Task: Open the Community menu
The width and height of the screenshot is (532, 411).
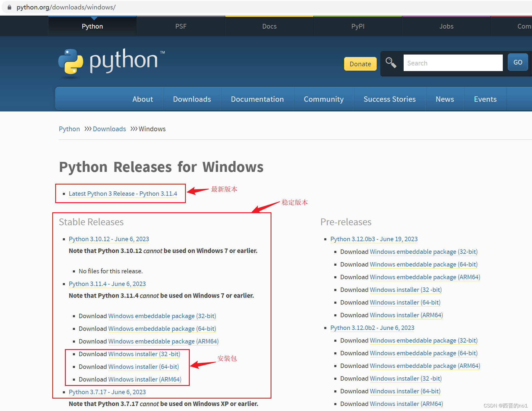Action: click(324, 99)
